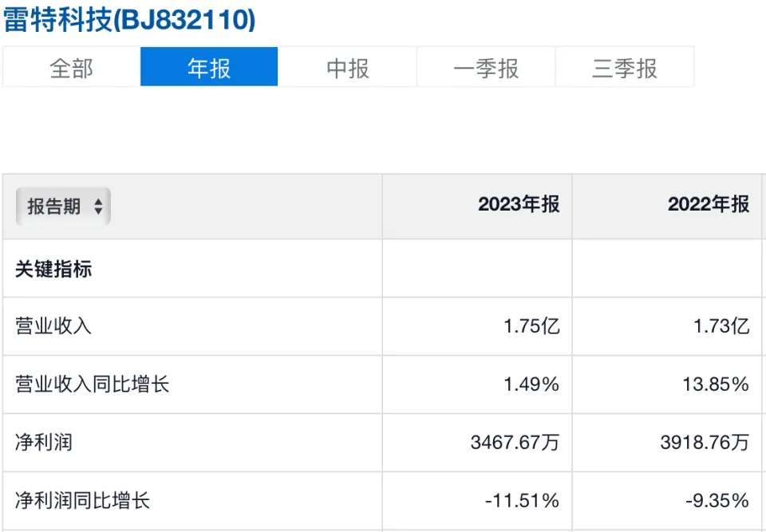Screen dimensions: 766x532
Task: Select the 关键指标 section row
Action: click(53, 269)
